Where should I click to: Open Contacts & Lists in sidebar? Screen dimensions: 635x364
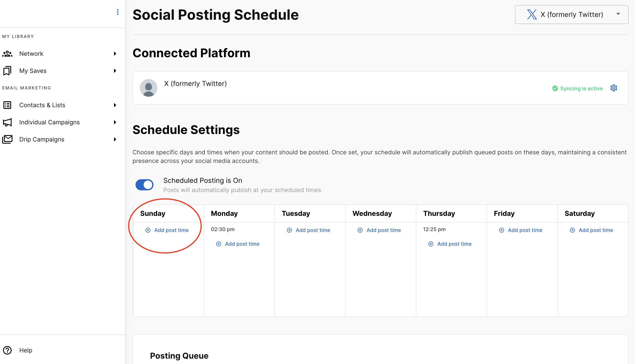click(x=42, y=105)
